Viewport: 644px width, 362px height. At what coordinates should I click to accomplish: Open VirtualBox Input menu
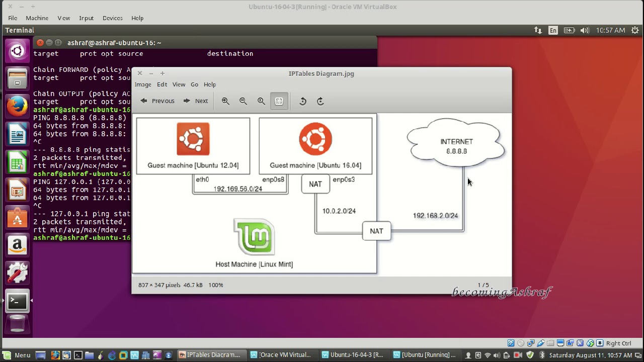pos(86,18)
